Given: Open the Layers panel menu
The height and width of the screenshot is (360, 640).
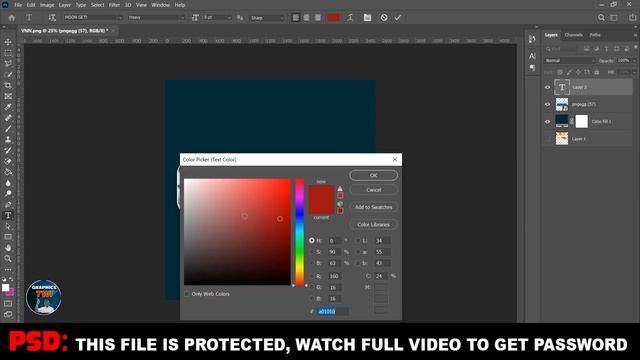Looking at the screenshot, I should coord(635,35).
